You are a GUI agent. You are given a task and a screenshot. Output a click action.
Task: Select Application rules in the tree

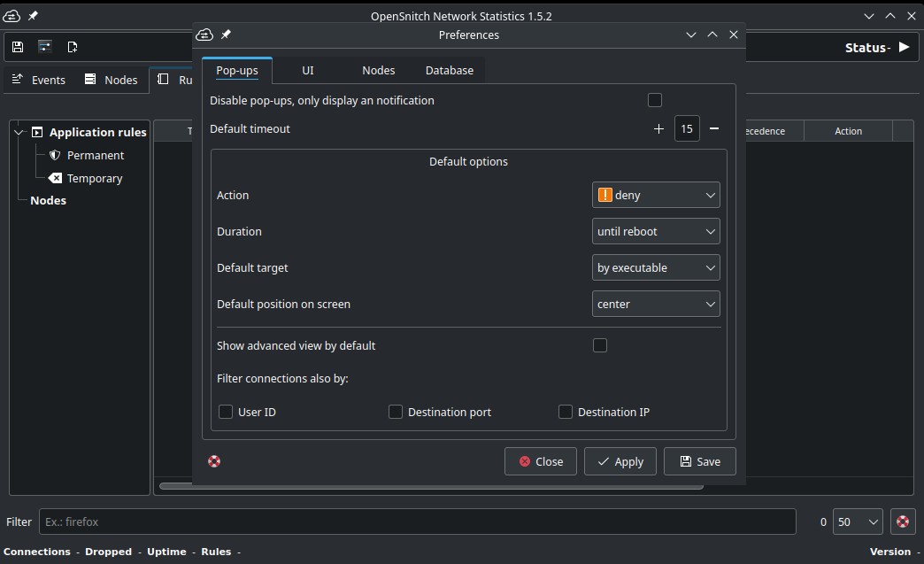[x=98, y=132]
